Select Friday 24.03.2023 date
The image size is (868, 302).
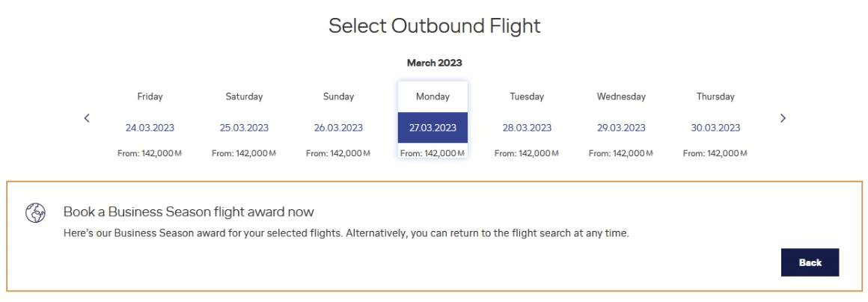coord(150,128)
